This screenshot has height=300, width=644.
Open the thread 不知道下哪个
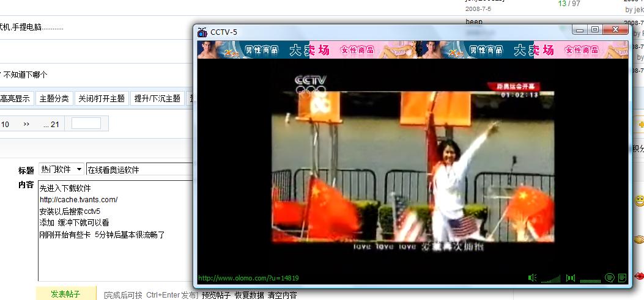(26, 75)
